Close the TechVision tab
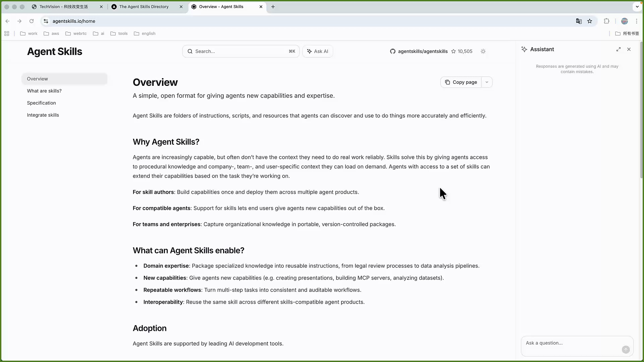 coord(101,7)
